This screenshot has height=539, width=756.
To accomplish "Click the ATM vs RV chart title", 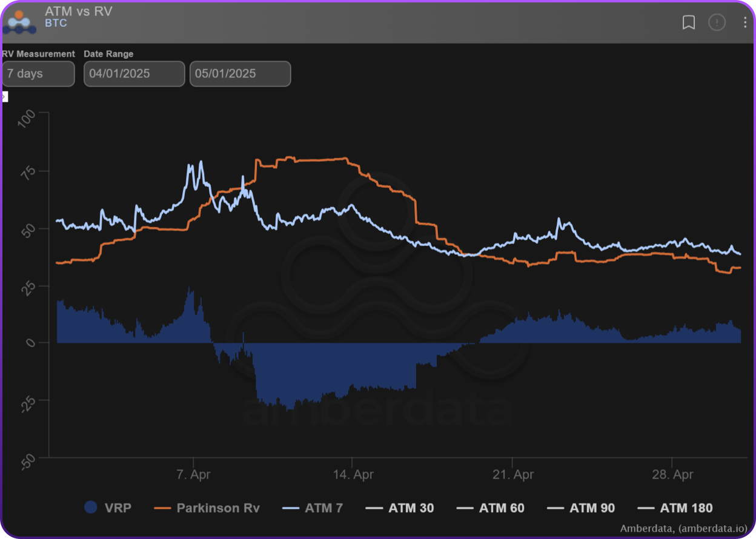I will click(78, 12).
